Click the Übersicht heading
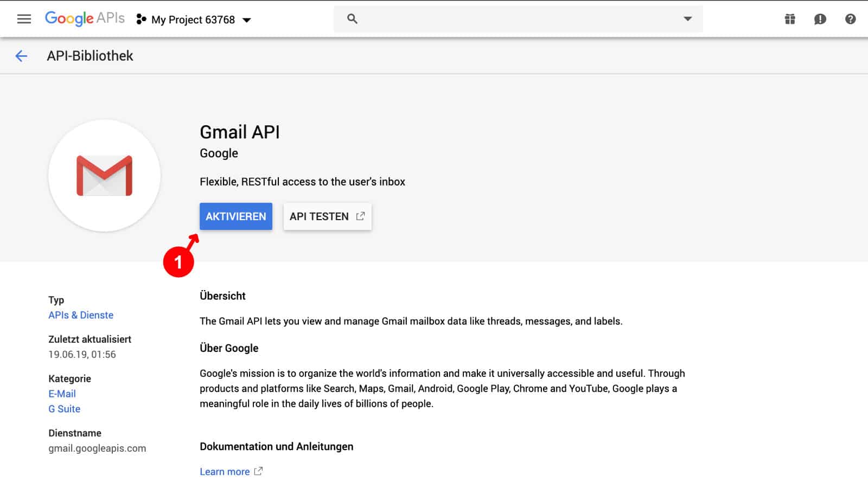Screen dimensions: 868x488 (222, 296)
